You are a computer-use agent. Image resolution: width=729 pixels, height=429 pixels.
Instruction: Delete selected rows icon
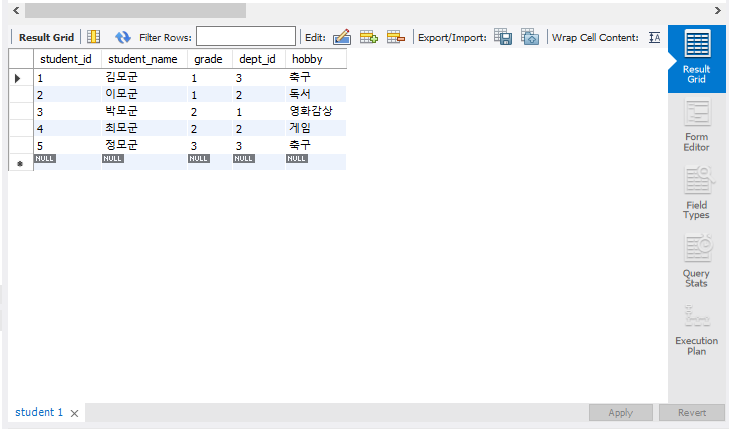[396, 37]
